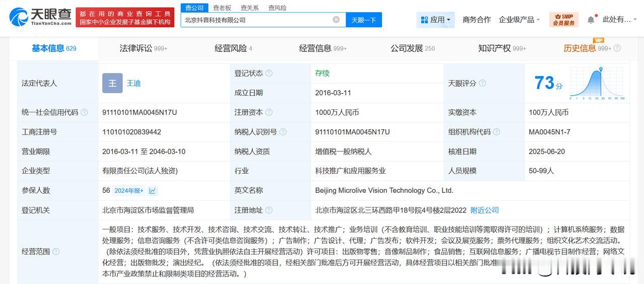
Task: Click help icon beside 登记状态
Action: [x=269, y=73]
